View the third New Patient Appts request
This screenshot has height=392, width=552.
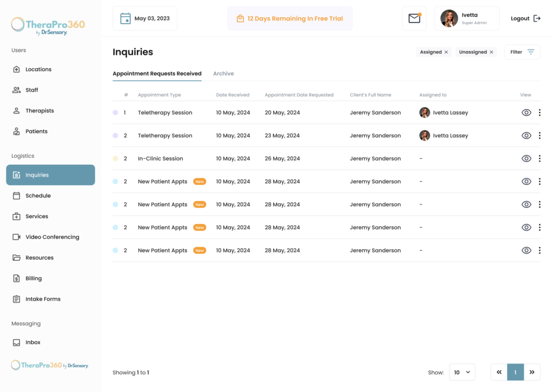click(x=526, y=227)
